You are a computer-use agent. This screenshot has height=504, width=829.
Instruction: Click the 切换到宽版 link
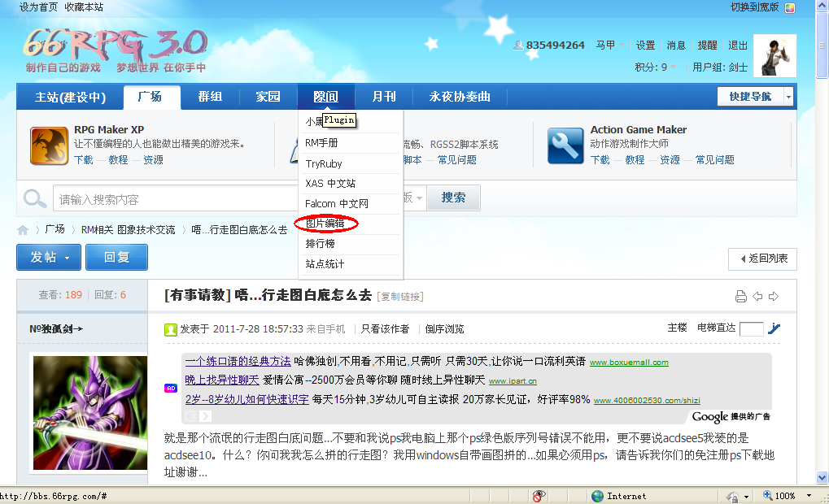[754, 7]
